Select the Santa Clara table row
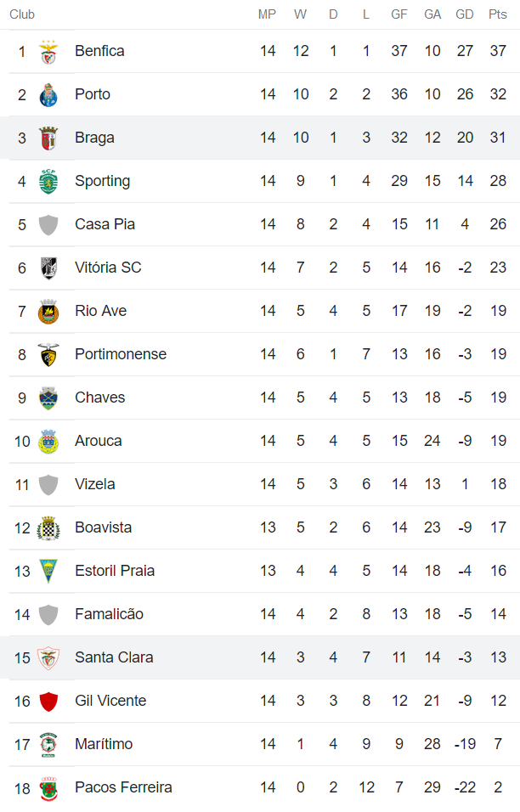 click(x=260, y=657)
